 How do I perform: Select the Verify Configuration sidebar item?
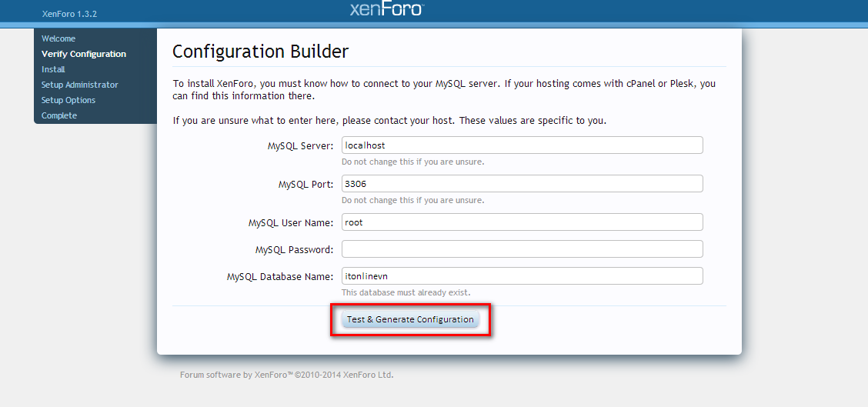[84, 54]
